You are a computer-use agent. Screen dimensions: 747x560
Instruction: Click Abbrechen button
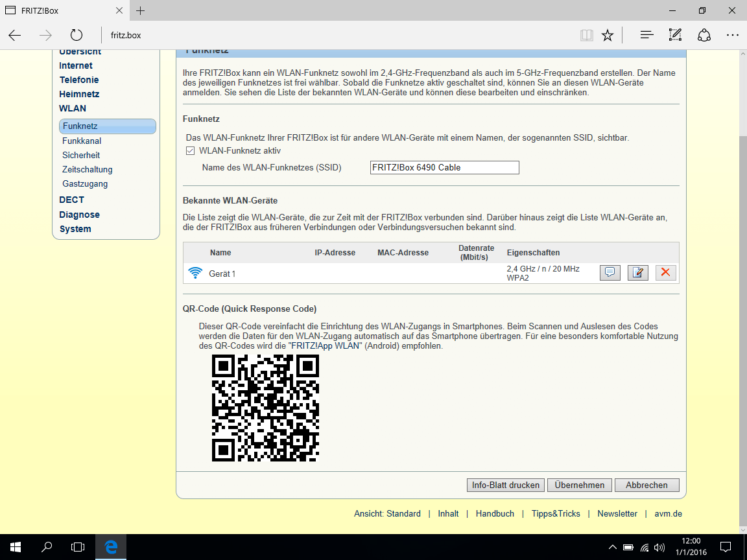click(646, 485)
